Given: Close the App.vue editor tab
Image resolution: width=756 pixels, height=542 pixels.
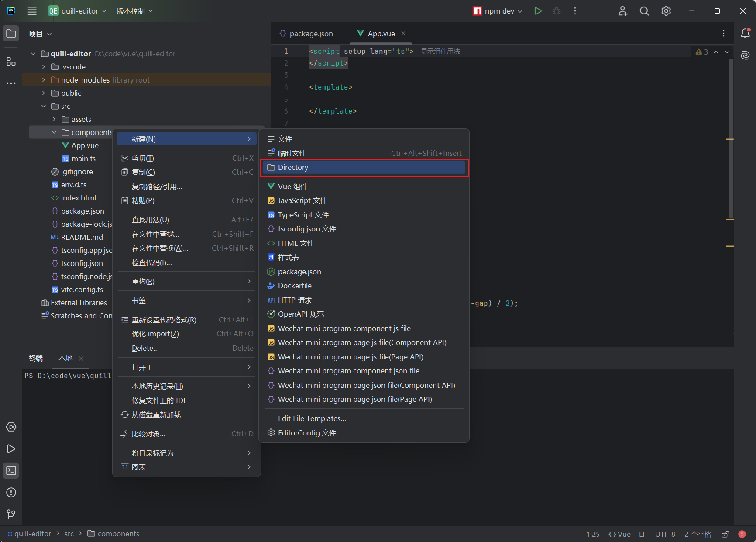Looking at the screenshot, I should point(403,33).
